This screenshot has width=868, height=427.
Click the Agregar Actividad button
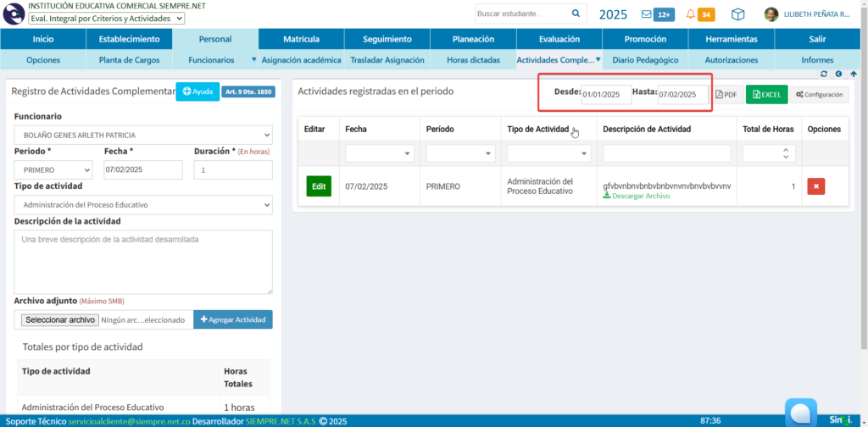pos(233,319)
